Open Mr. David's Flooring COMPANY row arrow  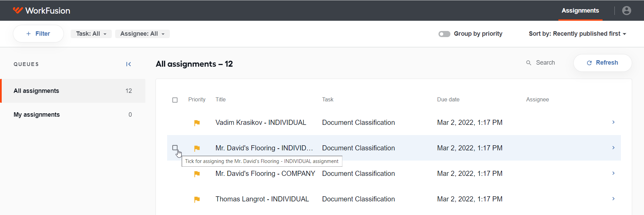[613, 173]
